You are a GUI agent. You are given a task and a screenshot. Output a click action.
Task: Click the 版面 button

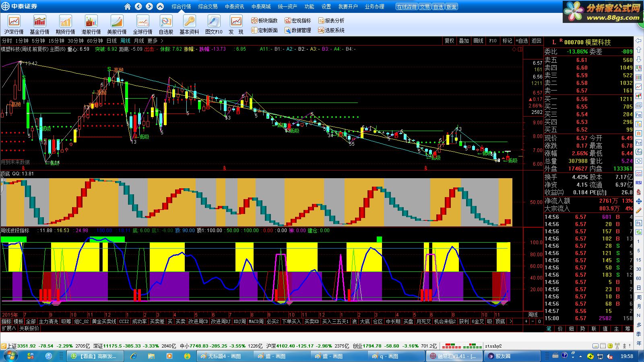point(452,7)
